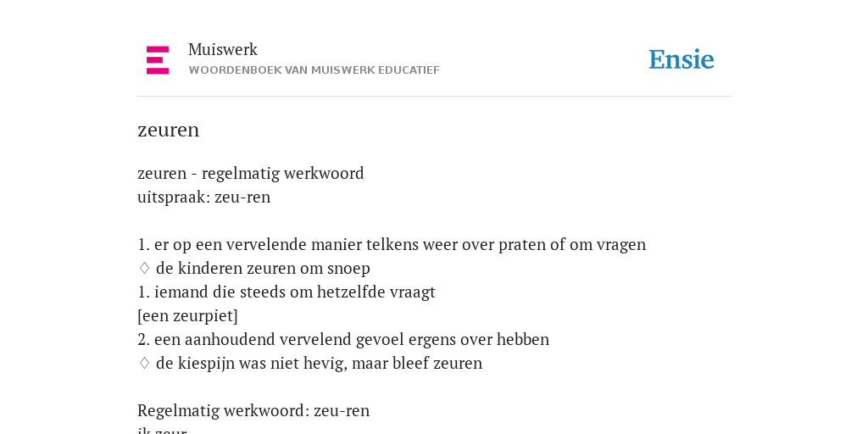This screenshot has width=868, height=434.
Task: Click the horizontal divider below the header
Action: (x=434, y=97)
